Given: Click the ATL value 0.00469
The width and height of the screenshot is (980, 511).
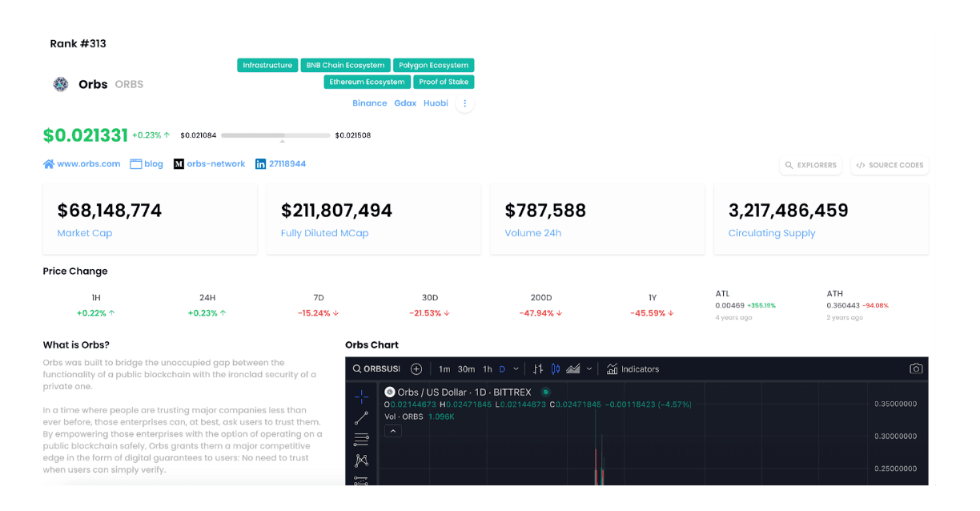Looking at the screenshot, I should click(x=730, y=305).
